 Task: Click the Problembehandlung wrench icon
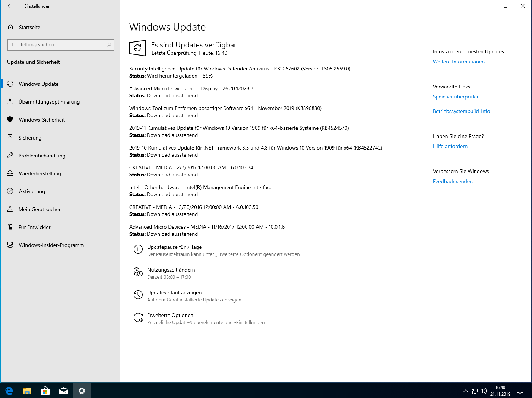pos(10,156)
